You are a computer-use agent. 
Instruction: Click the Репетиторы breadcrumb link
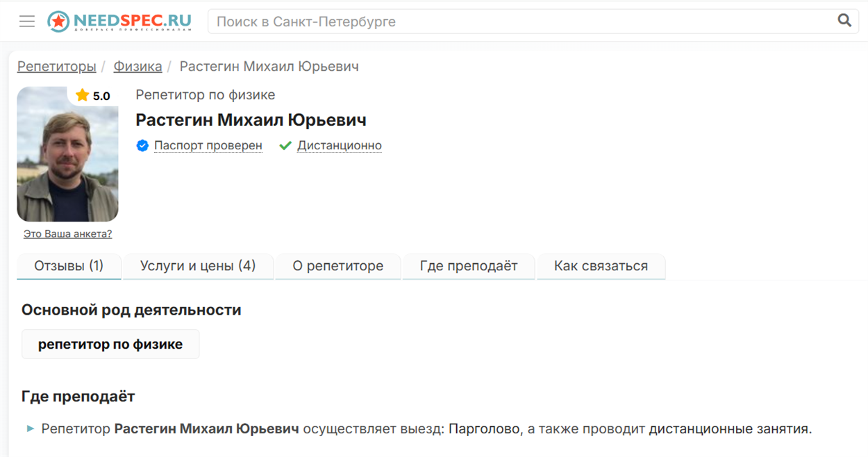coord(57,67)
